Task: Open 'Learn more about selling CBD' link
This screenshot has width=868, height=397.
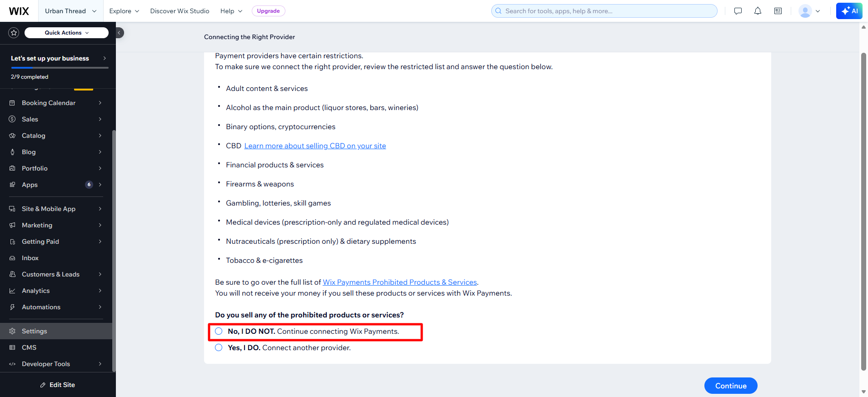Action: point(315,146)
